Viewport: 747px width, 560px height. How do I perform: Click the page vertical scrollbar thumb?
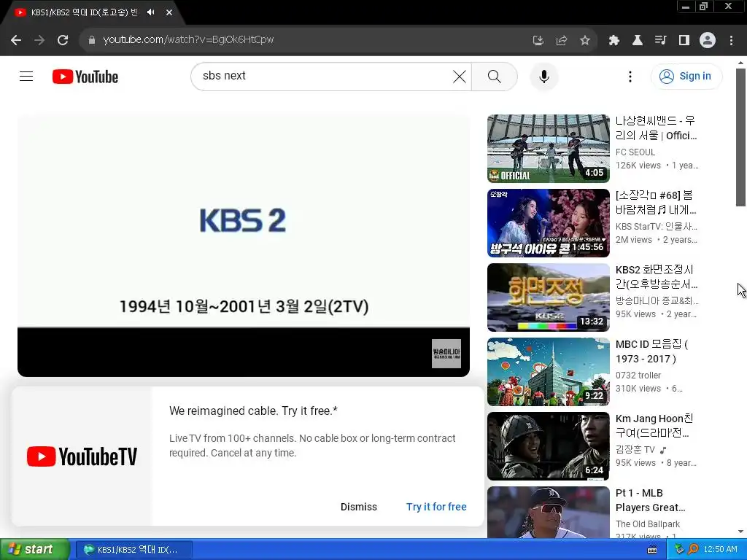[740, 137]
